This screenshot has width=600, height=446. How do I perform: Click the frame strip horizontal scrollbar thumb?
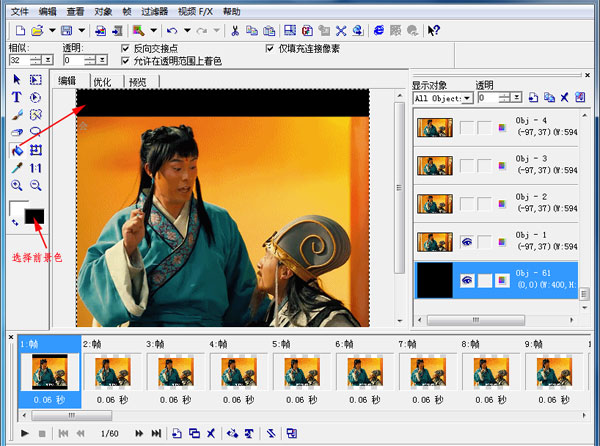[72, 415]
